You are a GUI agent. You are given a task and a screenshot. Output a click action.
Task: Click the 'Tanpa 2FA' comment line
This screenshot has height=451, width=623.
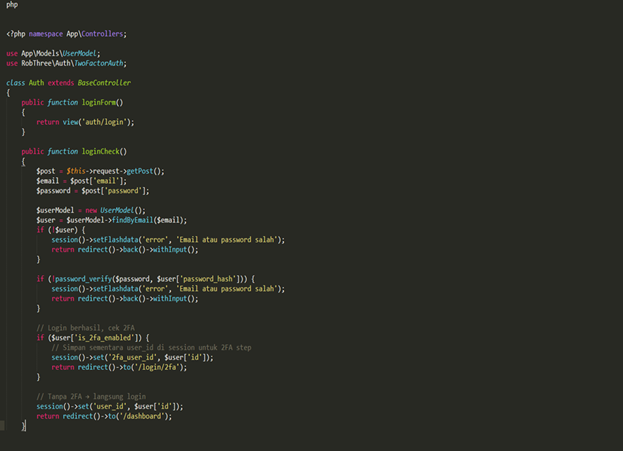pyautogui.click(x=84, y=396)
